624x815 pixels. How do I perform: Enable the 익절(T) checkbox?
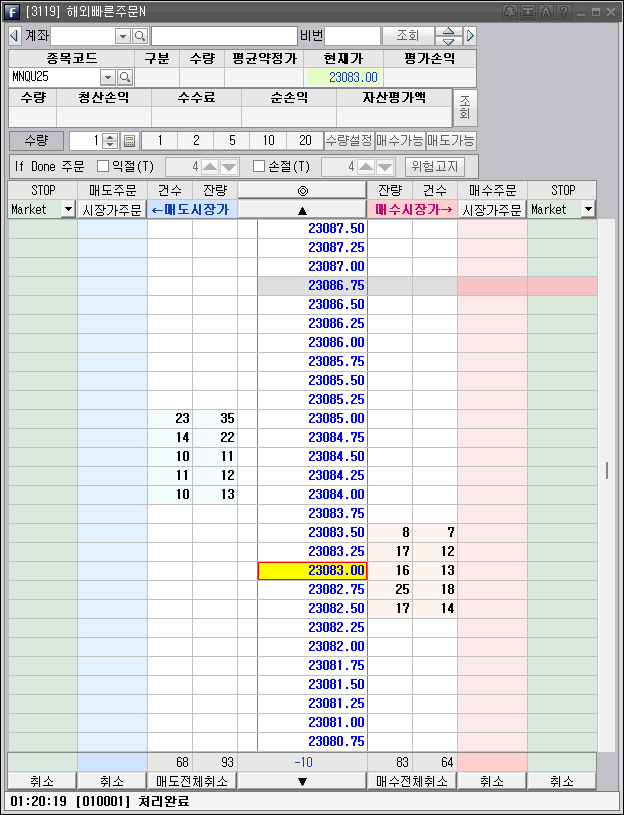103,167
